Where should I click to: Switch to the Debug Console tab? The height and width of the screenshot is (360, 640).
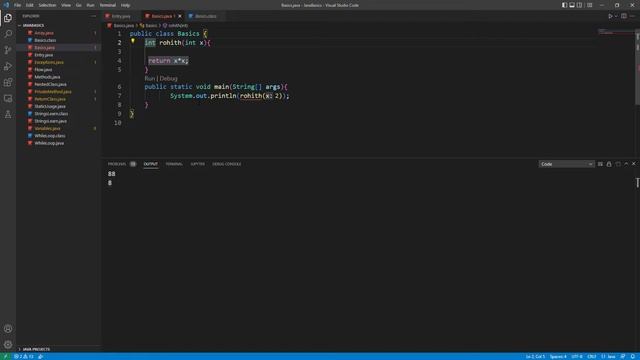pyautogui.click(x=227, y=164)
